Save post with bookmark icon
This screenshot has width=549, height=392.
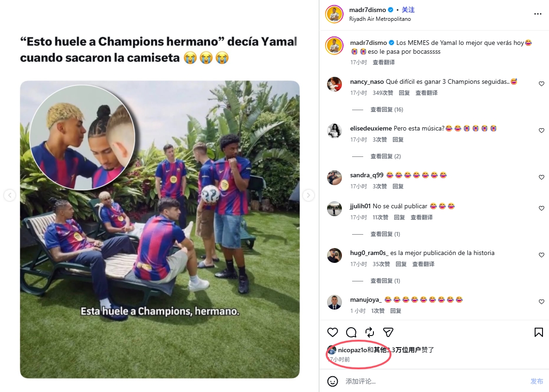coord(539,332)
